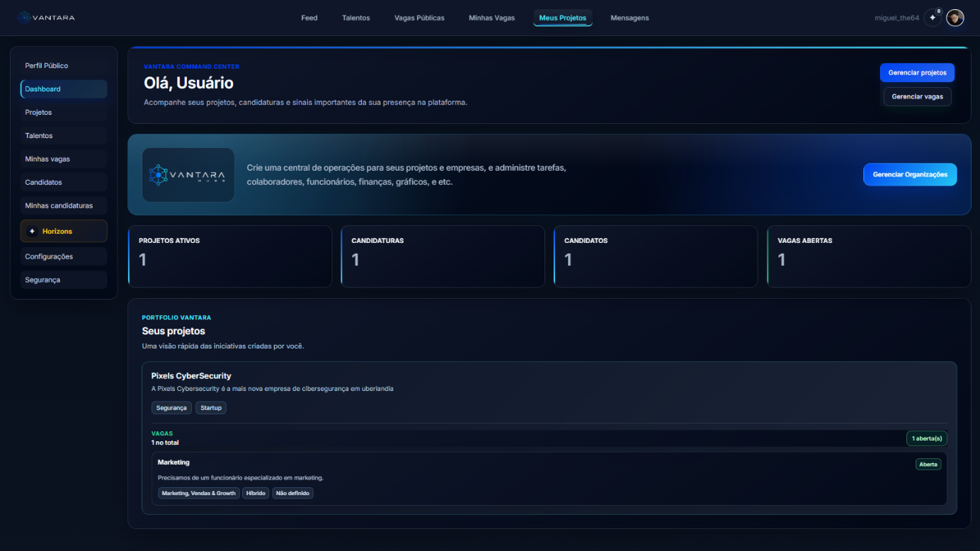Select the Meus Projetos tab
The image size is (980, 551).
coord(563,18)
